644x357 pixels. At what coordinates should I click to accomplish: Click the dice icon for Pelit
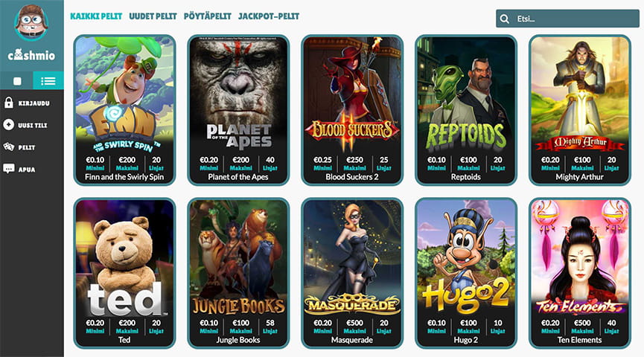coord(9,147)
